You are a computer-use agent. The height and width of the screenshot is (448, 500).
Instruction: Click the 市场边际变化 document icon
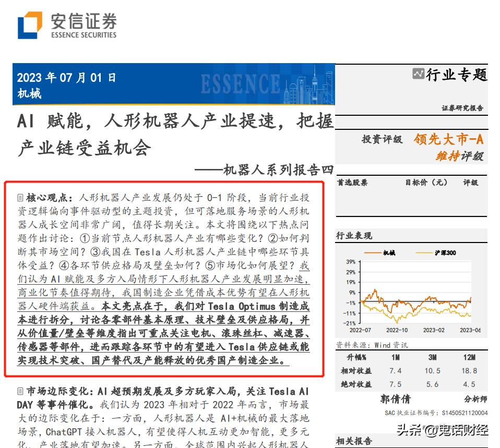click(x=21, y=391)
